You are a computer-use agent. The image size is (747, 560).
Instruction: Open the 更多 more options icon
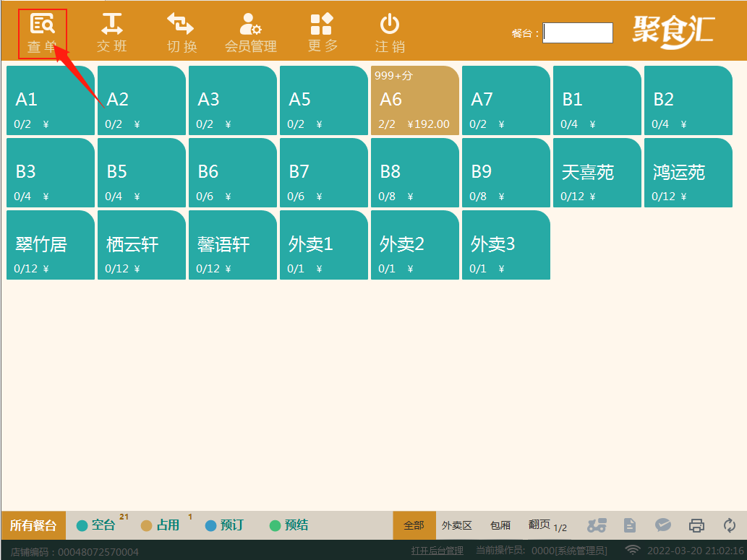click(322, 33)
